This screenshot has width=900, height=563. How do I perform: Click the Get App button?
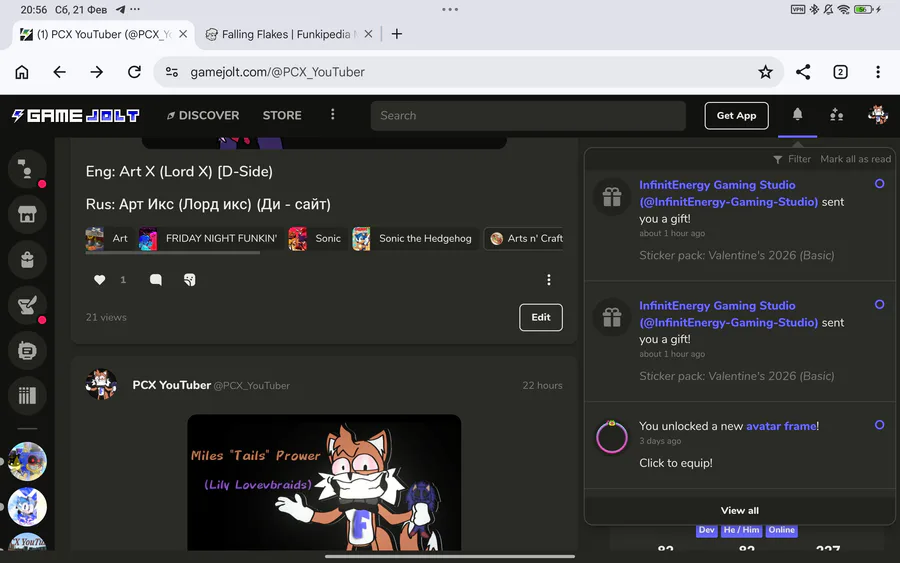pos(736,115)
